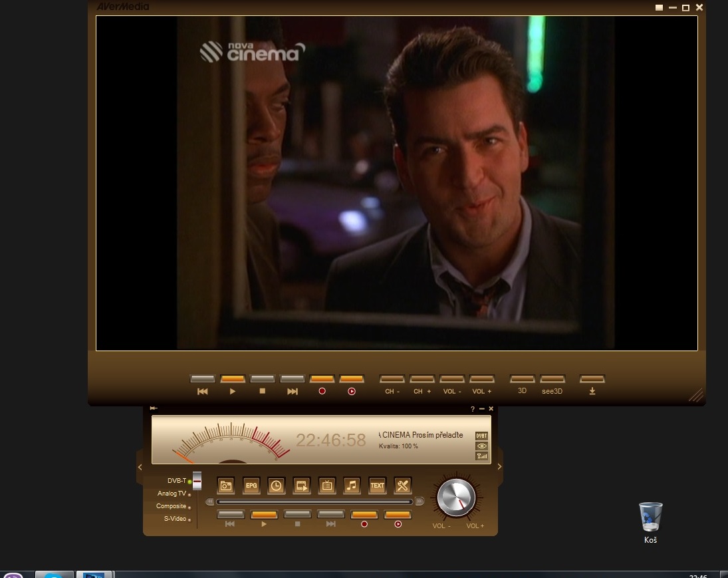The width and height of the screenshot is (728, 578).
Task: Expand the left side panel arrow
Action: [140, 467]
